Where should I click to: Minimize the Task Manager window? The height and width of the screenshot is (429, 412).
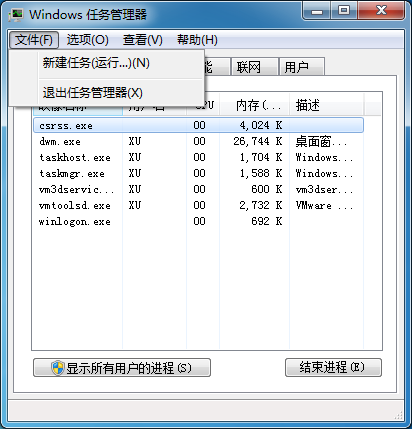(x=317, y=11)
